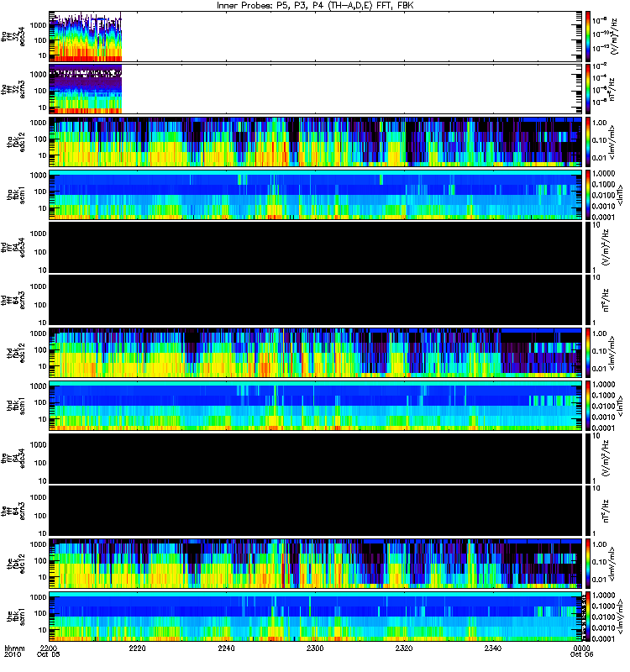The image size is (630, 672).
Task: Click the 'the fbk edc12' y-axis label
Action: pyautogui.click(x=16, y=564)
